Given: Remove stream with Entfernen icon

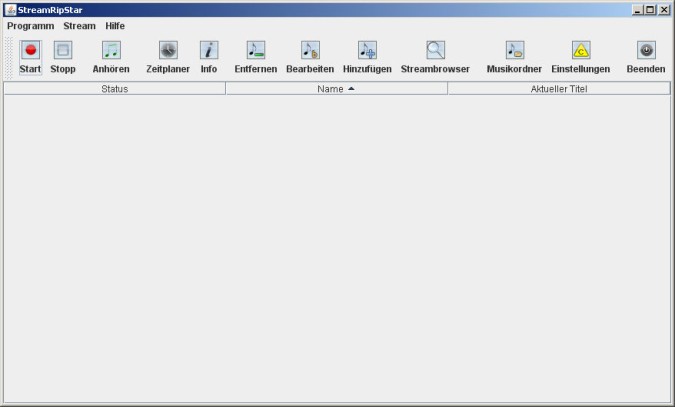Looking at the screenshot, I should pos(256,50).
